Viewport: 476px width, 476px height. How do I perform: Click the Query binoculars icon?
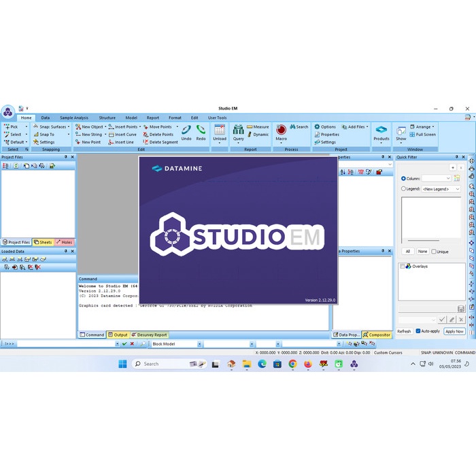point(238,130)
